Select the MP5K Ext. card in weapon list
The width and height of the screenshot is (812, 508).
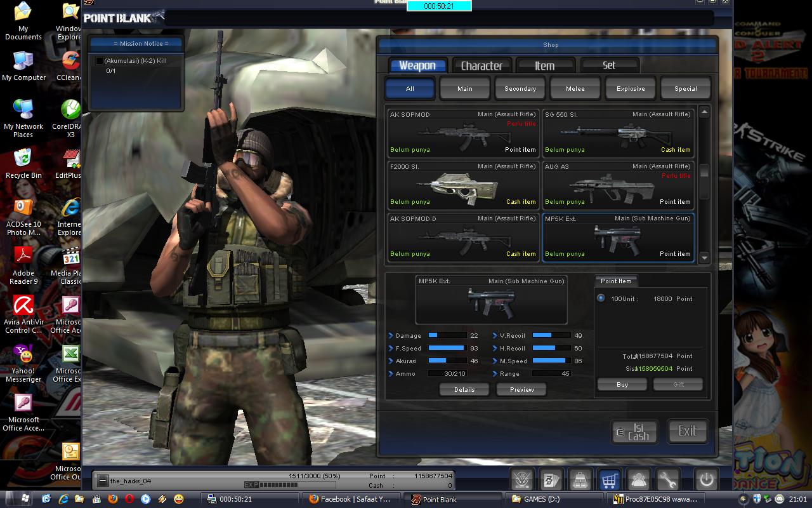[x=618, y=236]
